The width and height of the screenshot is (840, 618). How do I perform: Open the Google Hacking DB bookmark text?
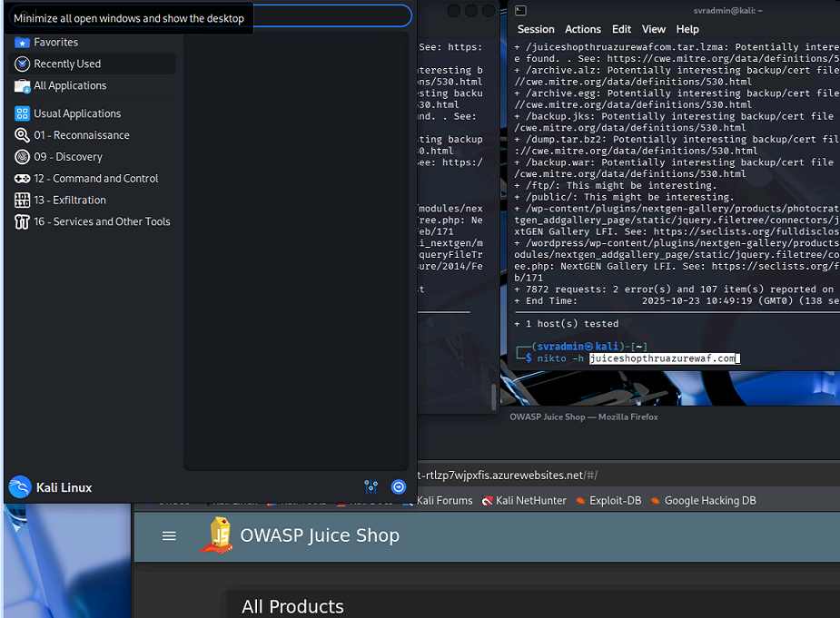710,501
